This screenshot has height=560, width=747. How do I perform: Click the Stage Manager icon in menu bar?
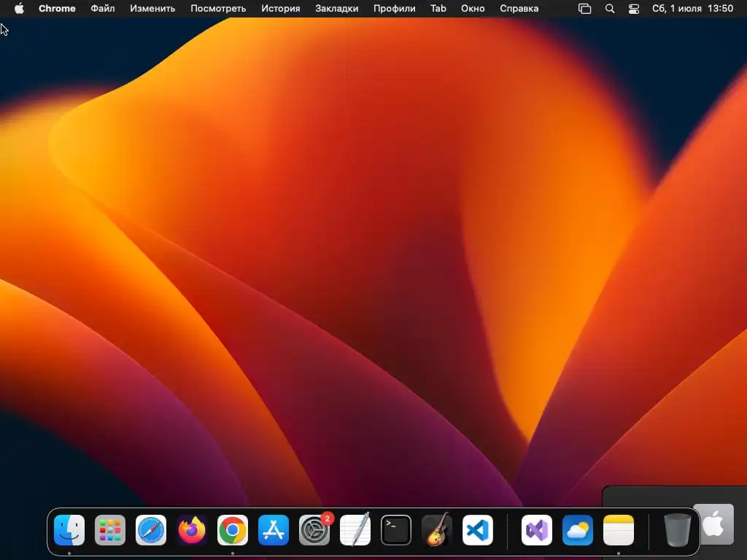click(x=584, y=9)
